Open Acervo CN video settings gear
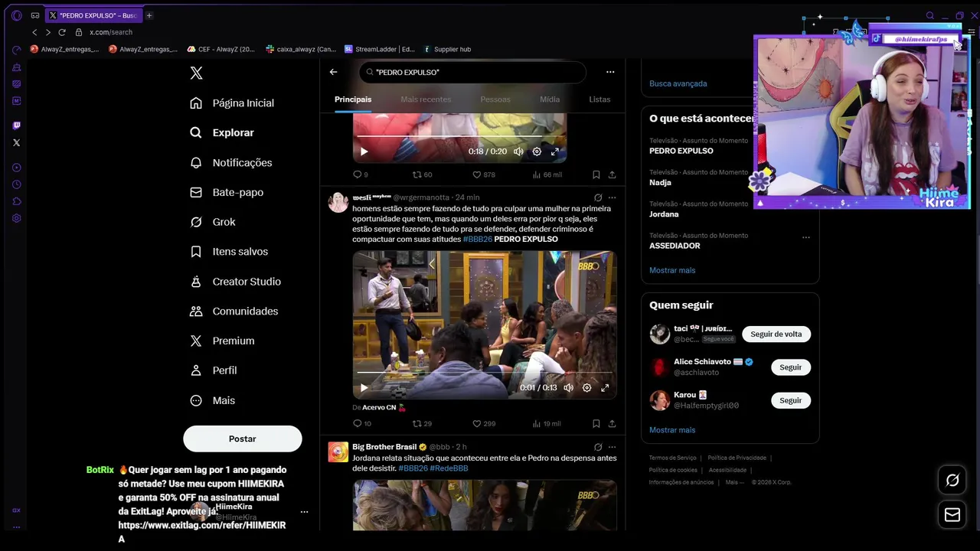Screen dimensions: 980x551 [586, 388]
